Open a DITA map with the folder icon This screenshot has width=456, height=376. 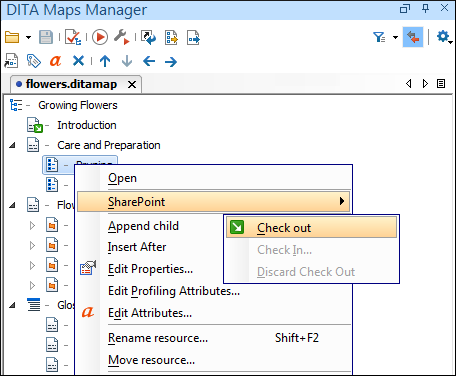[x=12, y=37]
